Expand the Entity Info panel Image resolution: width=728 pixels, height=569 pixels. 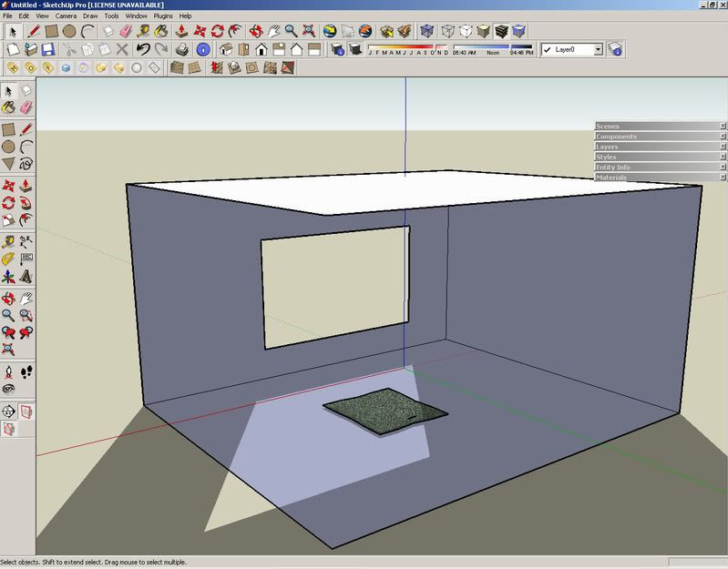657,167
